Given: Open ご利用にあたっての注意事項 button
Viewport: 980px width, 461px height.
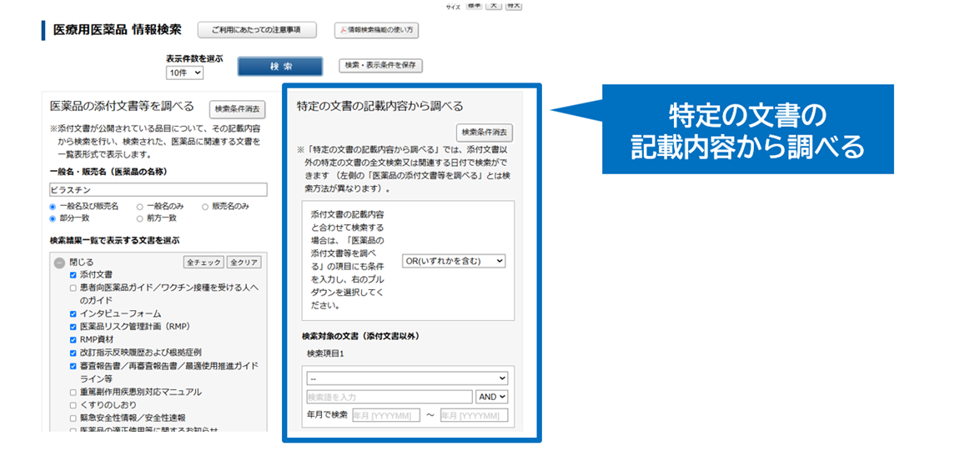Looking at the screenshot, I should tap(257, 30).
